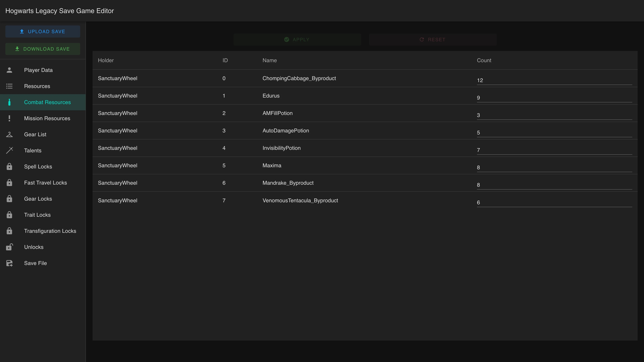Click the Talents magic wand icon
This screenshot has width=644, height=362.
coord(9,150)
